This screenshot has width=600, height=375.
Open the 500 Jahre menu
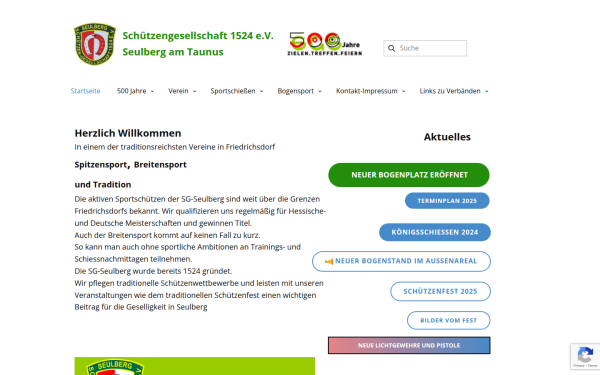(132, 91)
